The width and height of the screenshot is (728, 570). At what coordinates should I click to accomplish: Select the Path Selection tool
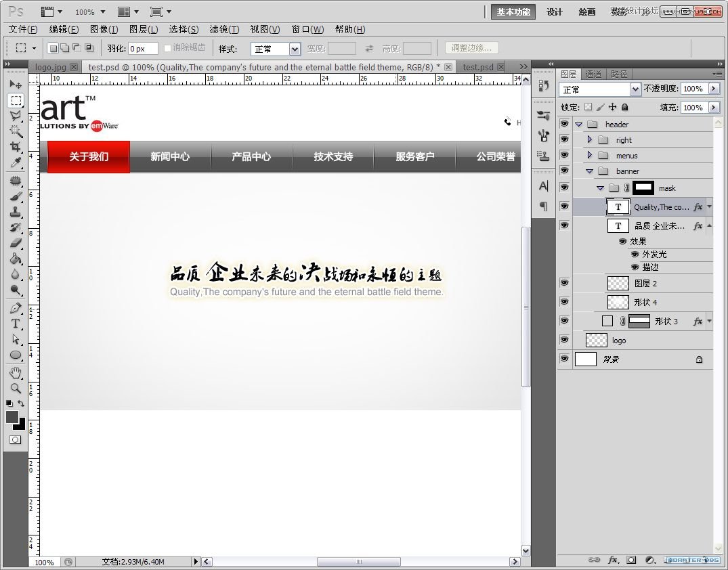16,339
